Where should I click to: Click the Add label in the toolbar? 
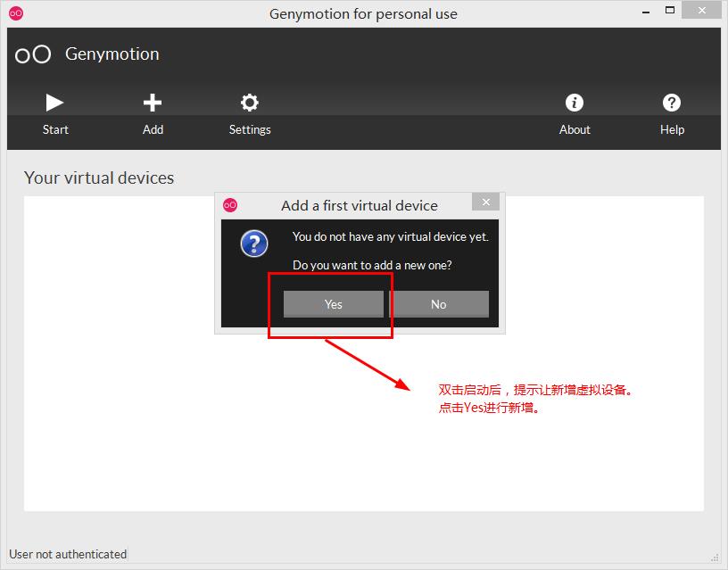(x=153, y=129)
